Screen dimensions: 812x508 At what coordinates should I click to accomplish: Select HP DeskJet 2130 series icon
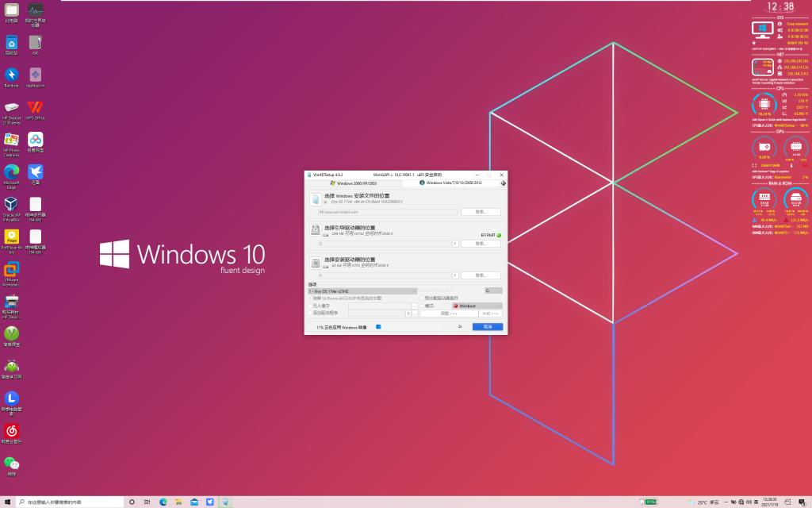tap(11, 111)
